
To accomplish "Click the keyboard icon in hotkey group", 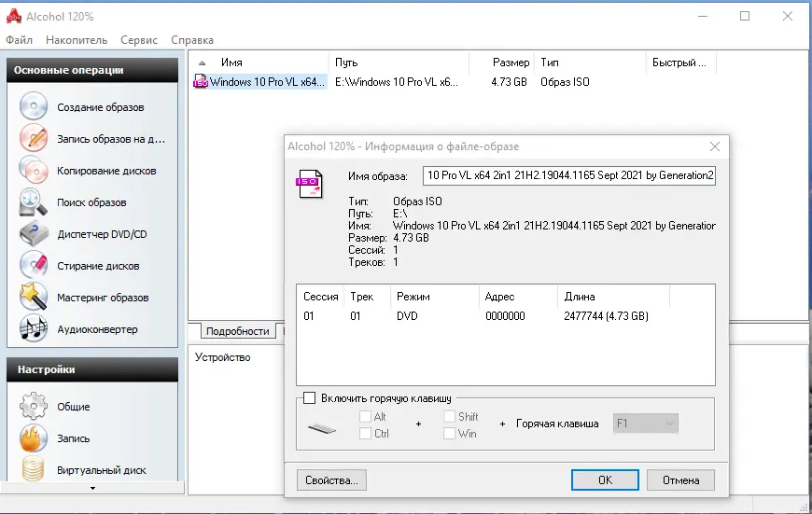I will click(322, 428).
